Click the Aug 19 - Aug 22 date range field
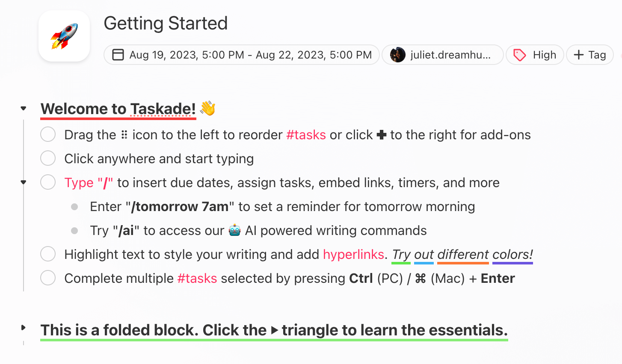Viewport: 622px width, 364px height. pyautogui.click(x=241, y=55)
